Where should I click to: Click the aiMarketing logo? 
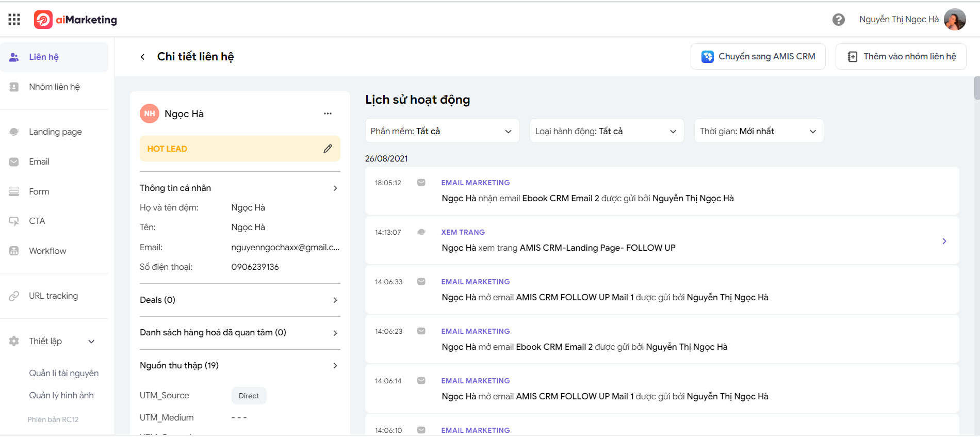(75, 20)
